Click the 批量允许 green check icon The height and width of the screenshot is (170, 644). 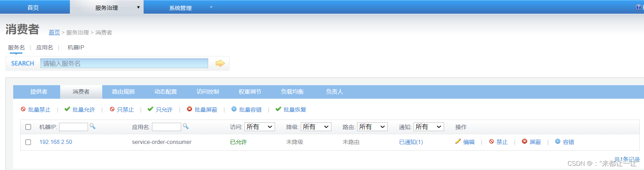(67, 109)
